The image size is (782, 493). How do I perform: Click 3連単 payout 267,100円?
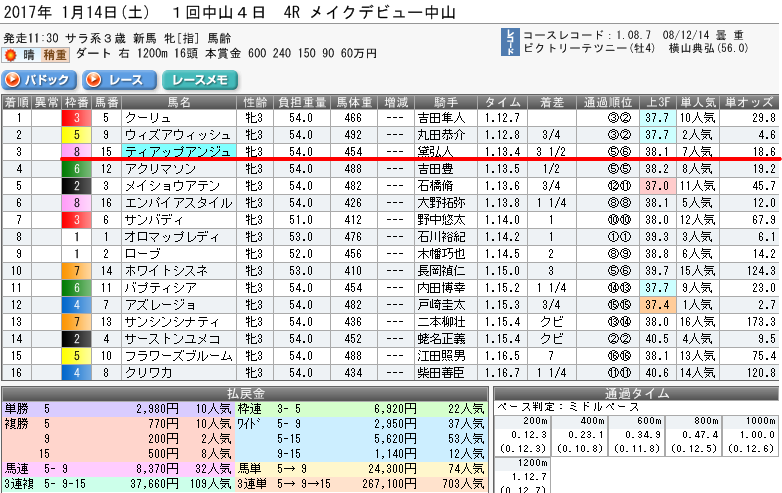[389, 484]
